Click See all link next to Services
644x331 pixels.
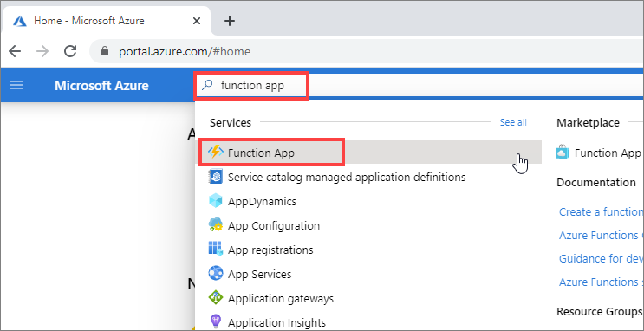(513, 122)
